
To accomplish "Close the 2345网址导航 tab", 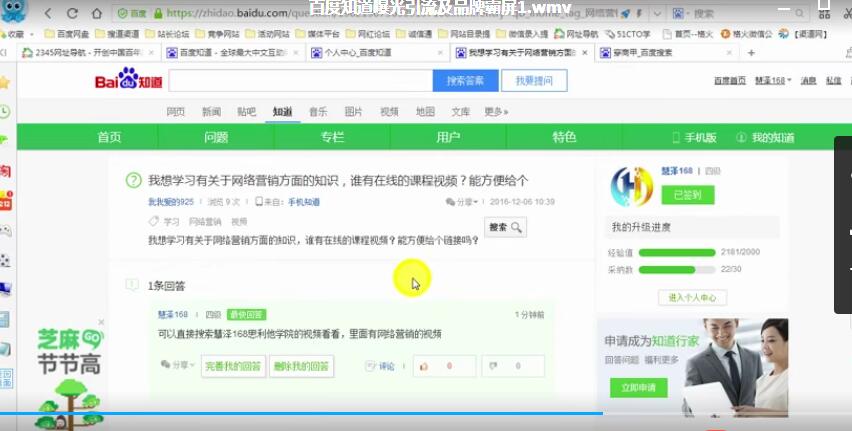I will (152, 53).
